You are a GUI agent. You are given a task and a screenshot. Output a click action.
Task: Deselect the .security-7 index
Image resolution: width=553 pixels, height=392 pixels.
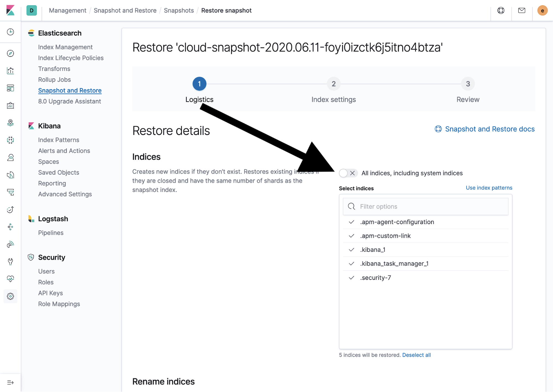tap(425, 278)
